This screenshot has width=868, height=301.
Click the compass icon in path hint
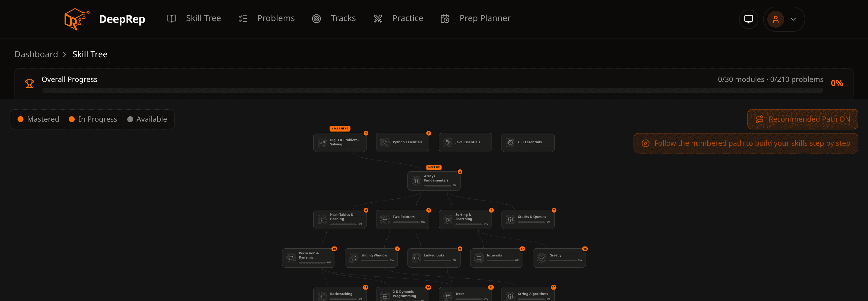tap(645, 143)
